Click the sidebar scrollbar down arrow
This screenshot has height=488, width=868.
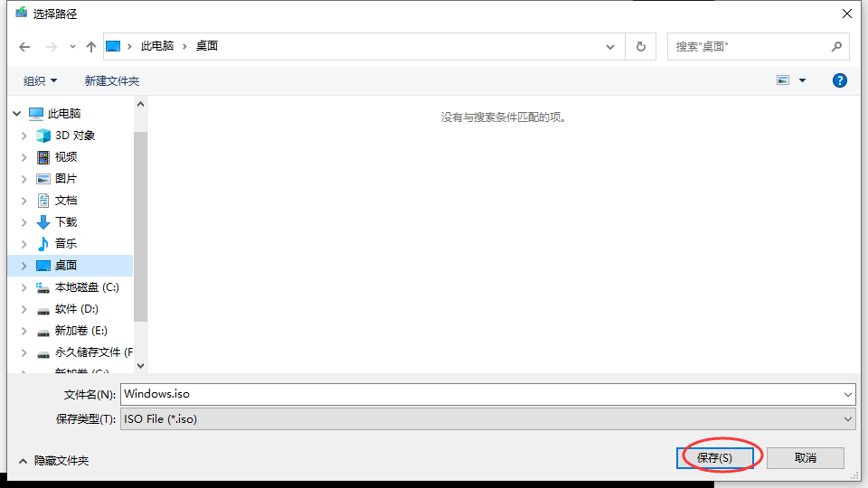141,366
